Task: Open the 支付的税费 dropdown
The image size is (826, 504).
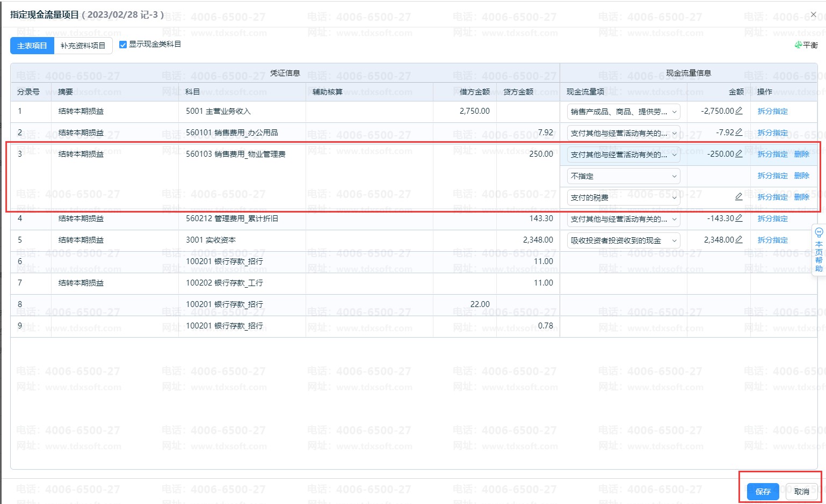Action: [x=624, y=198]
